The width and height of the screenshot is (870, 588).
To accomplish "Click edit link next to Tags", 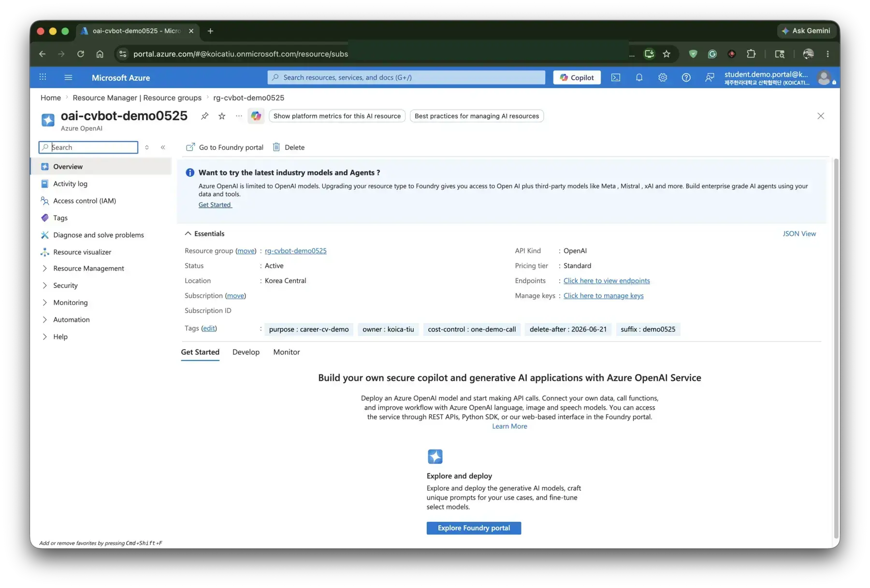I will point(209,329).
